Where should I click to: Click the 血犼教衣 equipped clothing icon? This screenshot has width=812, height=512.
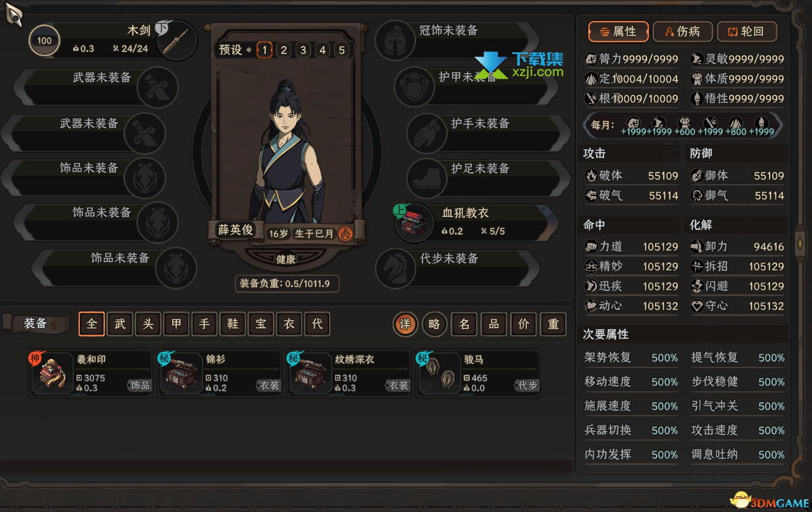click(x=414, y=222)
